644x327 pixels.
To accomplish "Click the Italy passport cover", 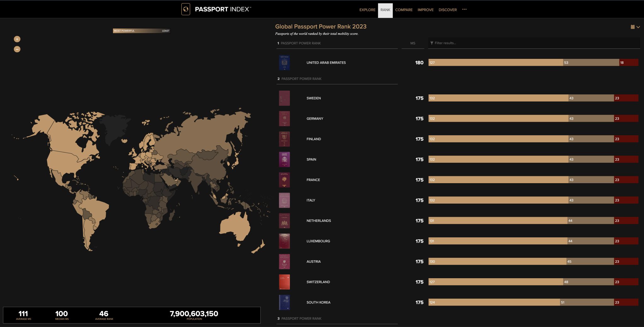I will [284, 200].
